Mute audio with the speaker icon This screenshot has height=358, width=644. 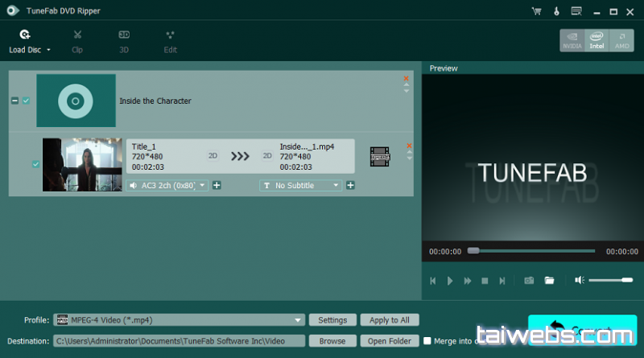click(579, 280)
